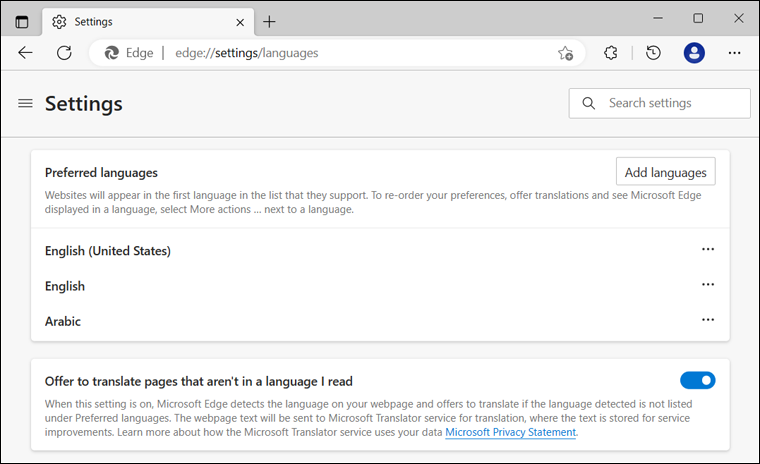
Task: Open the Extensions puzzle icon
Action: pos(611,52)
